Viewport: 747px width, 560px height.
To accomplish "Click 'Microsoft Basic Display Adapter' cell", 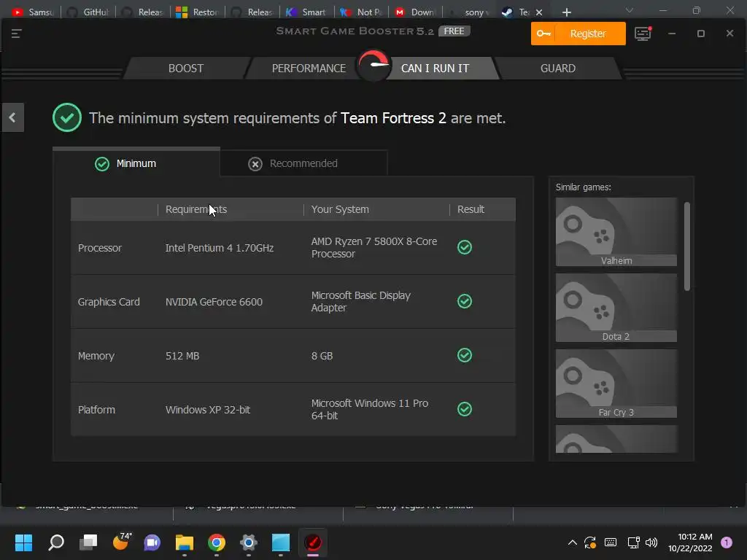I will [360, 301].
